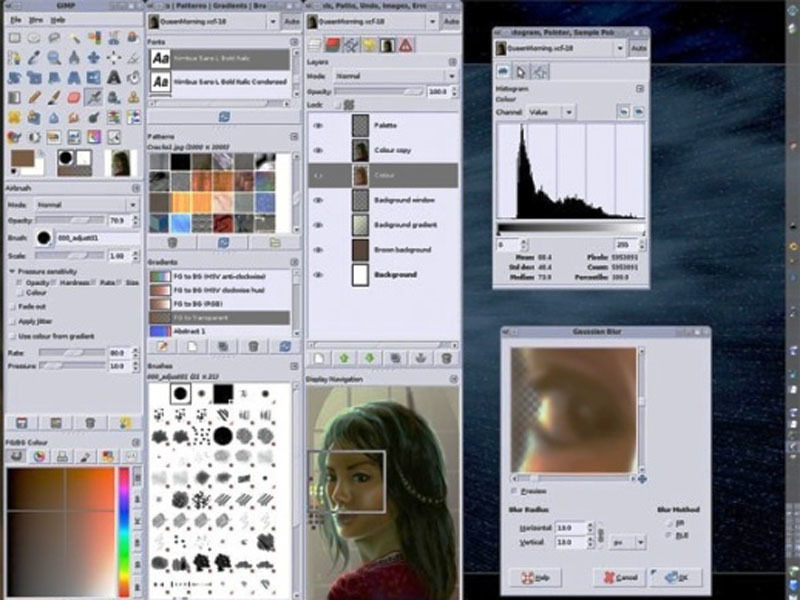Click Auto button in Layers dock
The image size is (800, 600).
tap(451, 22)
